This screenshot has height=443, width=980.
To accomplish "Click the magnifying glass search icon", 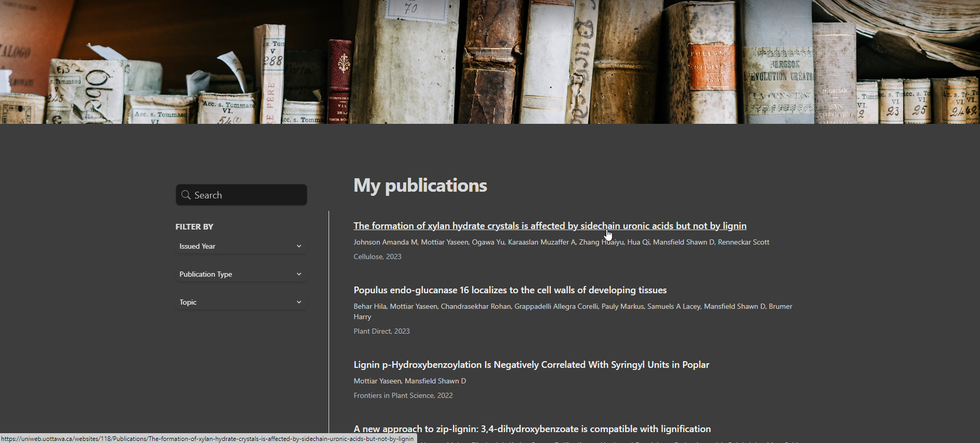I will pos(186,195).
